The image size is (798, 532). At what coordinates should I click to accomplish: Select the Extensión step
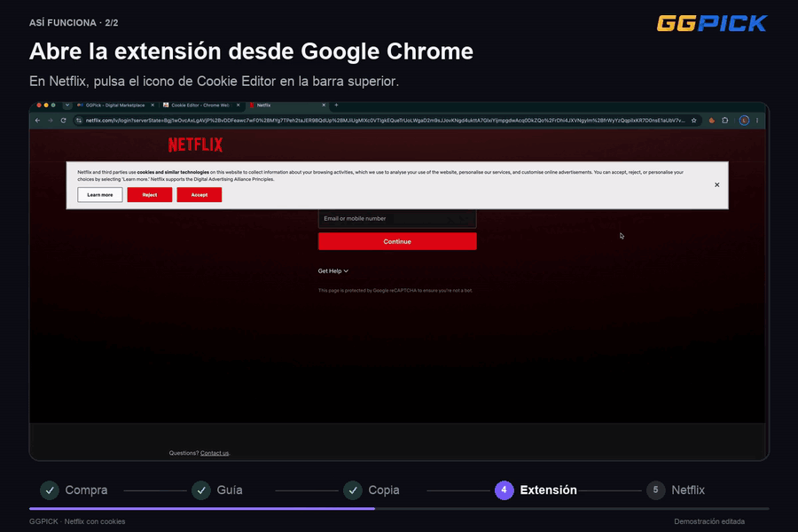[x=536, y=490]
